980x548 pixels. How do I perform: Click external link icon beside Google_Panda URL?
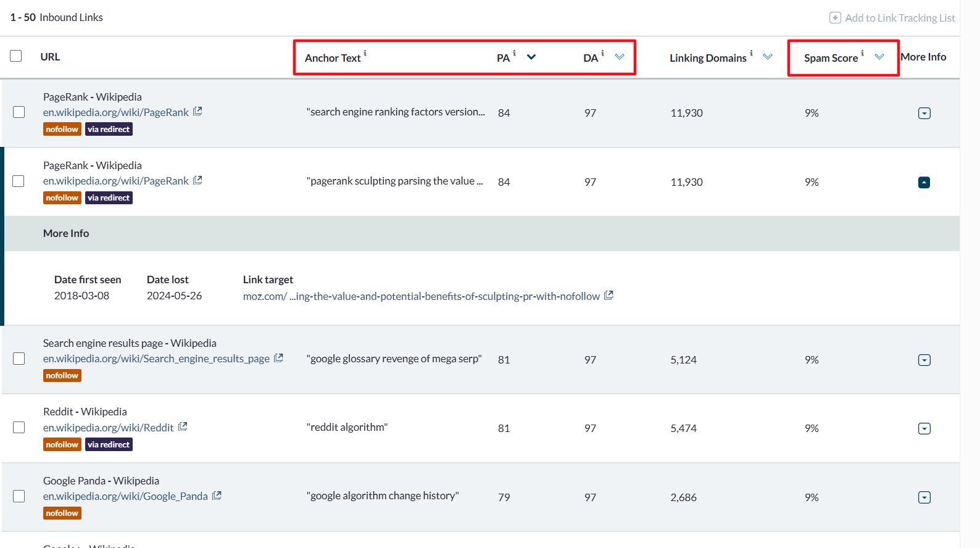tap(217, 496)
